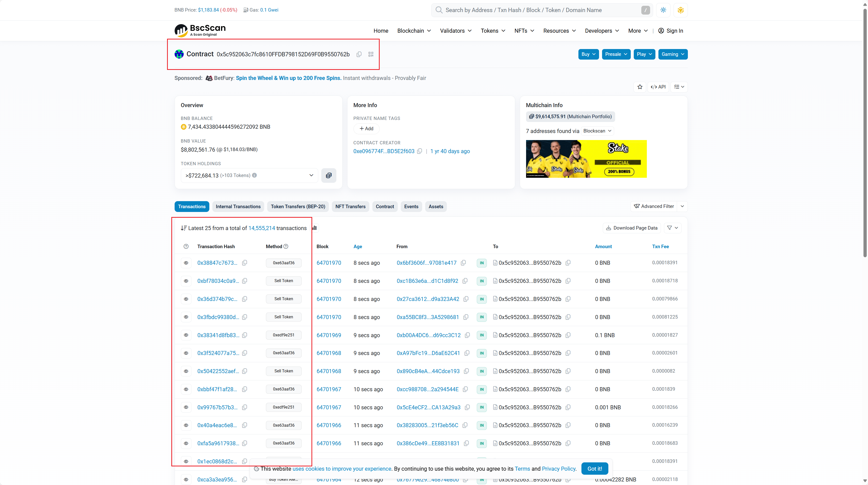Viewport: 868px width, 485px height.
Task: Add contract to watchlist star icon
Action: pyautogui.click(x=640, y=87)
